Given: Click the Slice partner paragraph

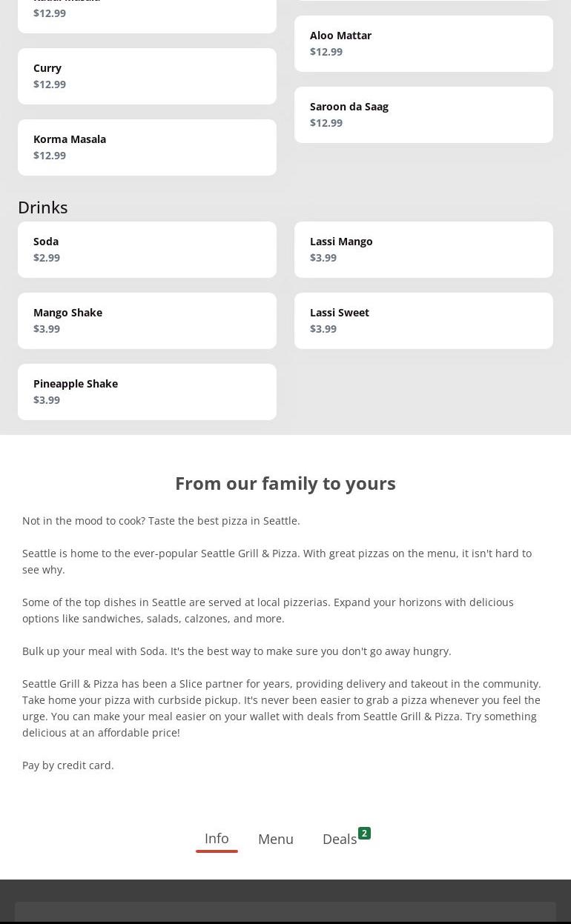Looking at the screenshot, I should click(x=282, y=708).
